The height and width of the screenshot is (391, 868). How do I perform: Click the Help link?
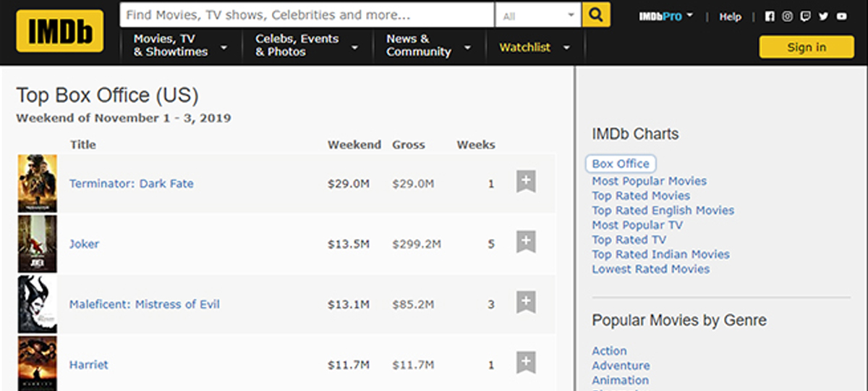pos(730,17)
